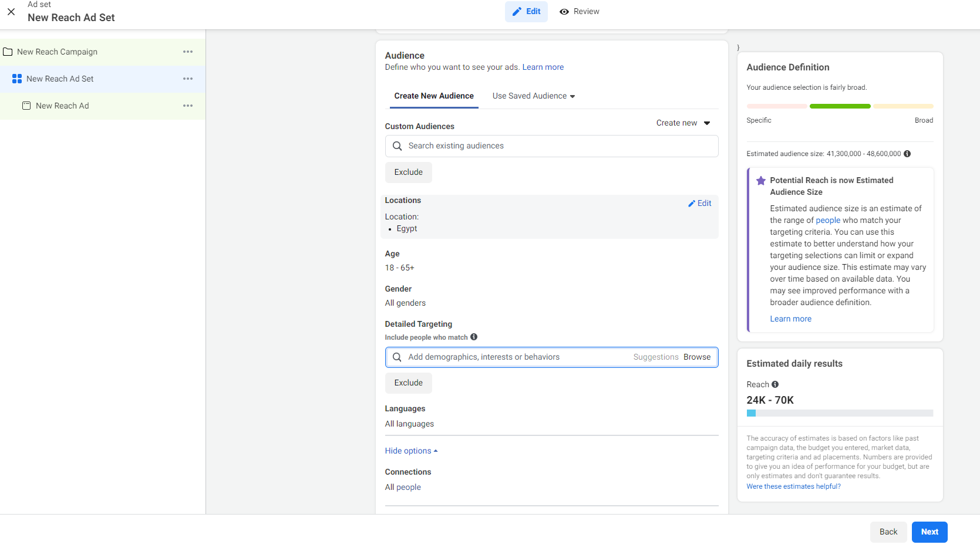Click the pencil icon on the Edit tab
Viewport: 980px width, 548px height.
point(517,12)
